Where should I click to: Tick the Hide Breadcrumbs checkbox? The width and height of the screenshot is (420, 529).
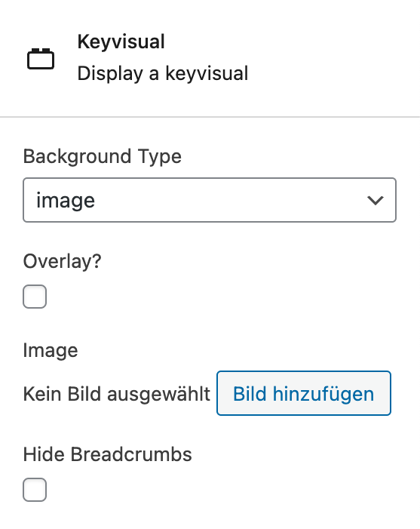pos(35,490)
